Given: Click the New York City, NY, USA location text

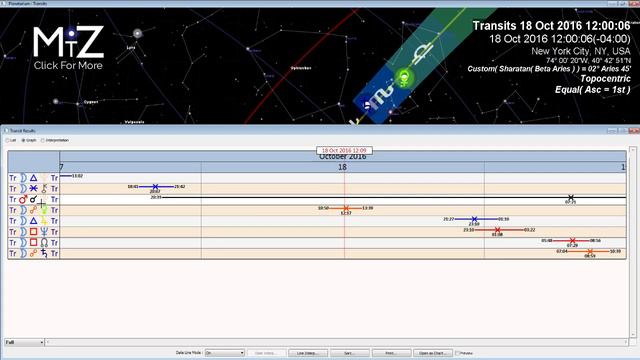Looking at the screenshot, I should [581, 51].
